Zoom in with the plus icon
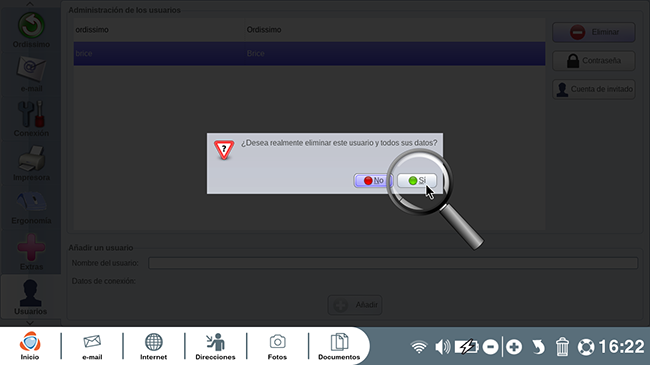The width and height of the screenshot is (650, 365). tap(514, 347)
